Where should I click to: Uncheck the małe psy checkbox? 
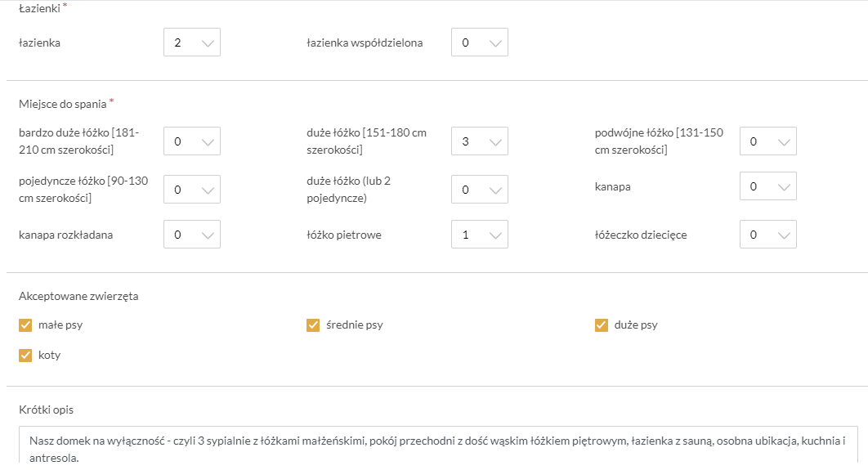click(x=25, y=325)
